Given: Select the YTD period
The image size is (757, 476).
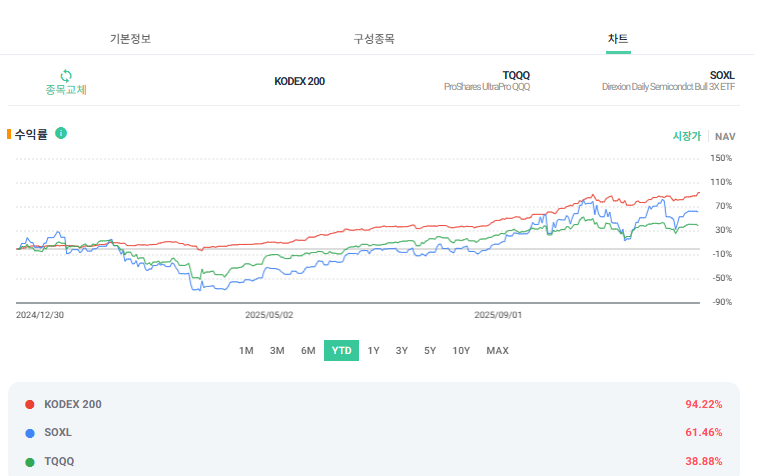Looking at the screenshot, I should click(x=341, y=350).
